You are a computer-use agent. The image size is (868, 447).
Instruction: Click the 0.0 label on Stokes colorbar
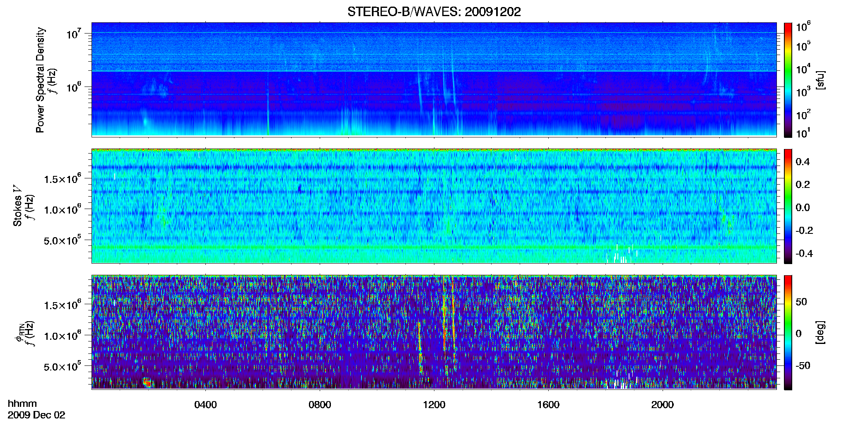[803, 207]
